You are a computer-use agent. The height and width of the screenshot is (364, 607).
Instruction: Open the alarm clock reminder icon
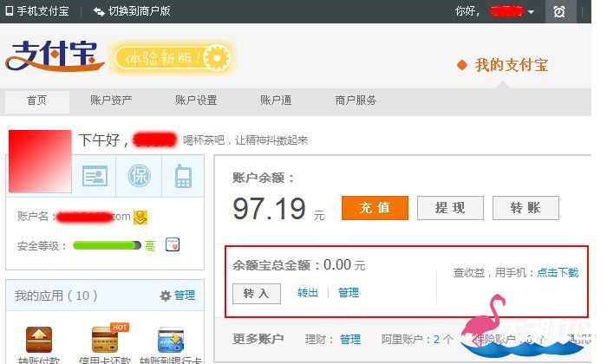[559, 11]
